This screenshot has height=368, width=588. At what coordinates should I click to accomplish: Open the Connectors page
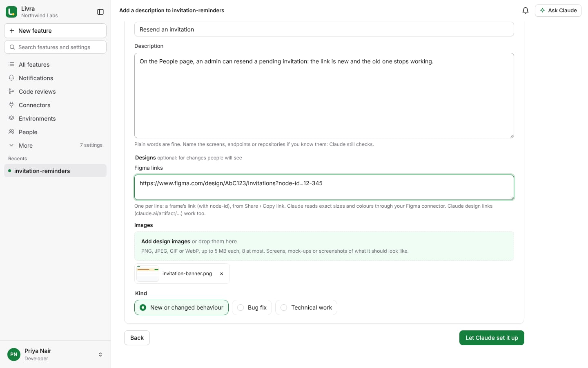[55, 105]
